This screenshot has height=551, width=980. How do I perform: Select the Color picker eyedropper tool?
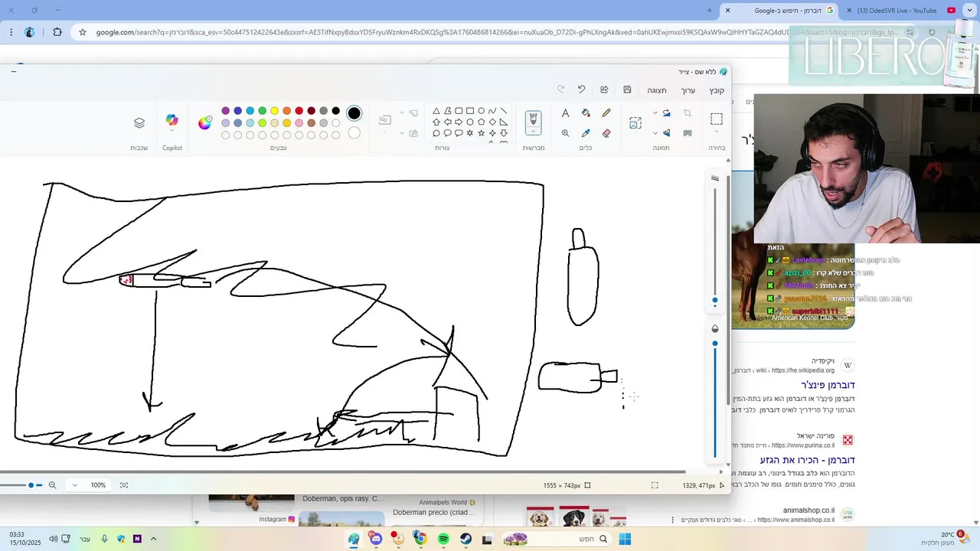pyautogui.click(x=586, y=133)
